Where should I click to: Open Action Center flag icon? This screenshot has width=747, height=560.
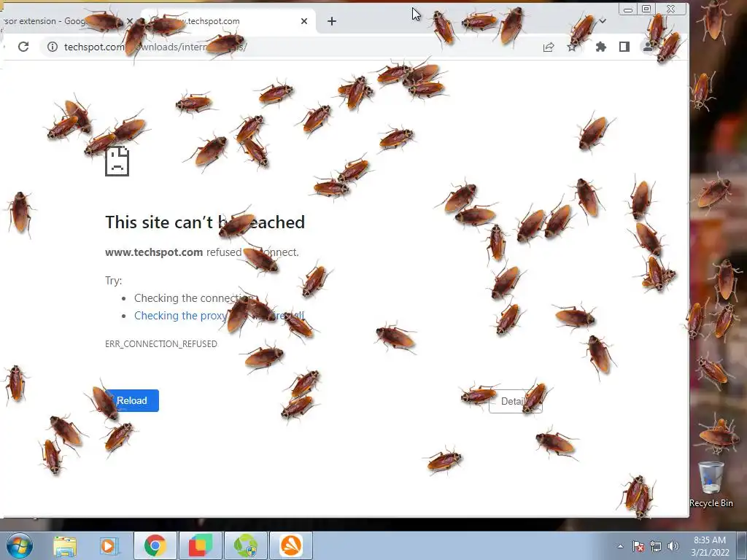pyautogui.click(x=638, y=546)
